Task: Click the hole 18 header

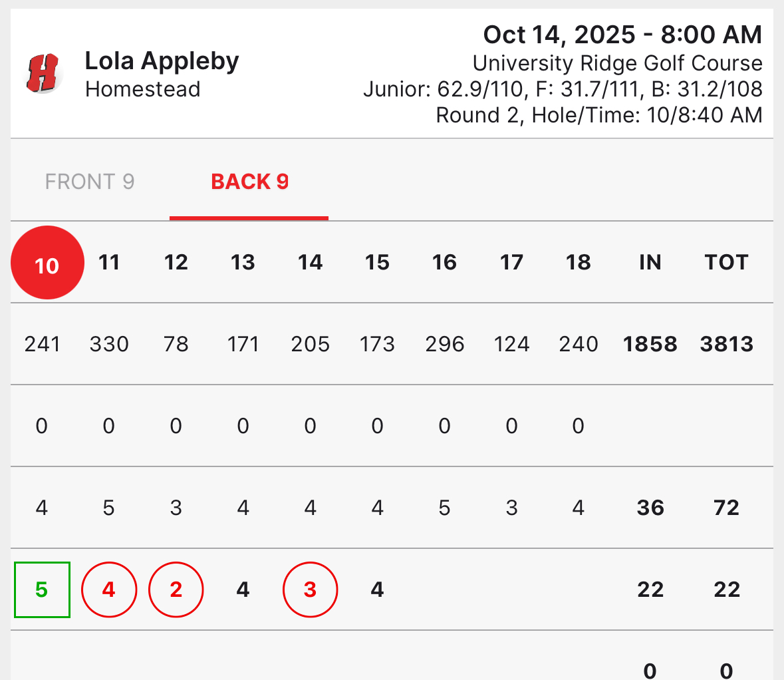Action: pyautogui.click(x=579, y=262)
